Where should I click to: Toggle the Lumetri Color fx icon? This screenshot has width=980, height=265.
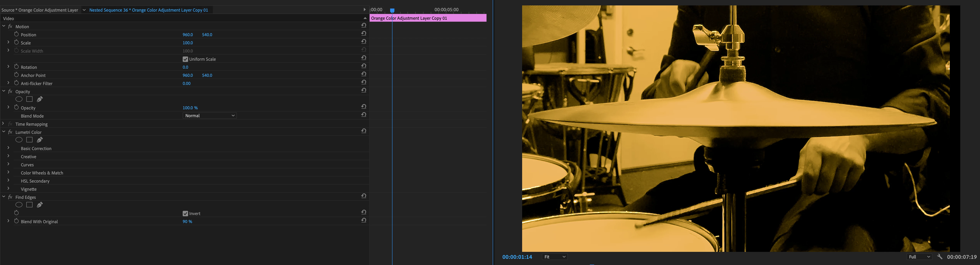point(10,132)
